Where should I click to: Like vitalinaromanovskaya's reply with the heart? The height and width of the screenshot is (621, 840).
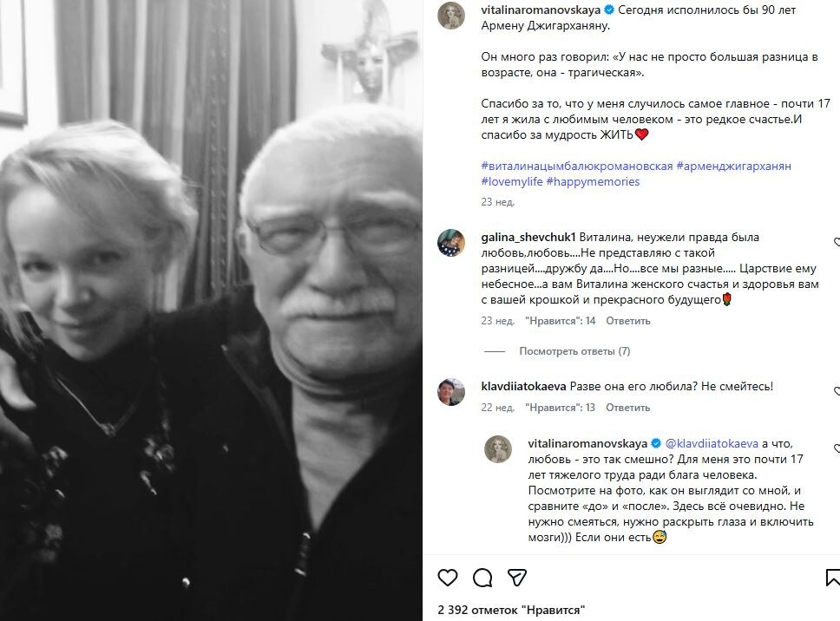pyautogui.click(x=837, y=448)
